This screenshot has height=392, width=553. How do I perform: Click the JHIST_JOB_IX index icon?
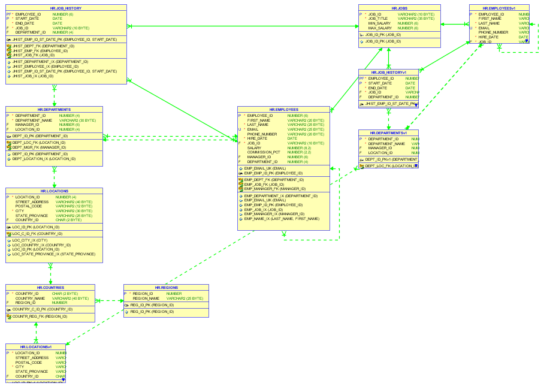point(9,76)
